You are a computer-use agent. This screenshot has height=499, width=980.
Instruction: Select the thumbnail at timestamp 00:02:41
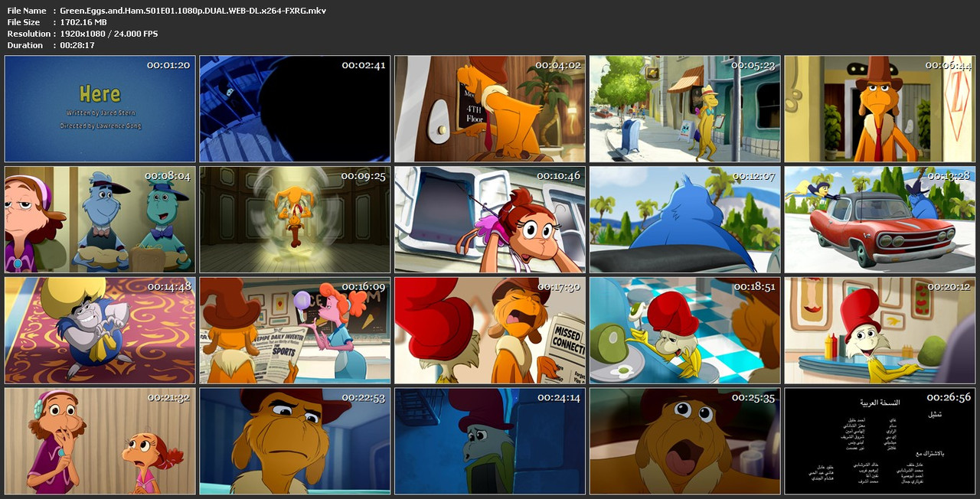295,109
